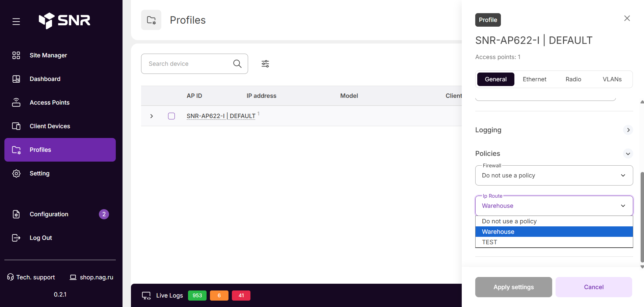Click the Profiles folder icon in sidebar
This screenshot has height=307, width=644.
tap(16, 150)
